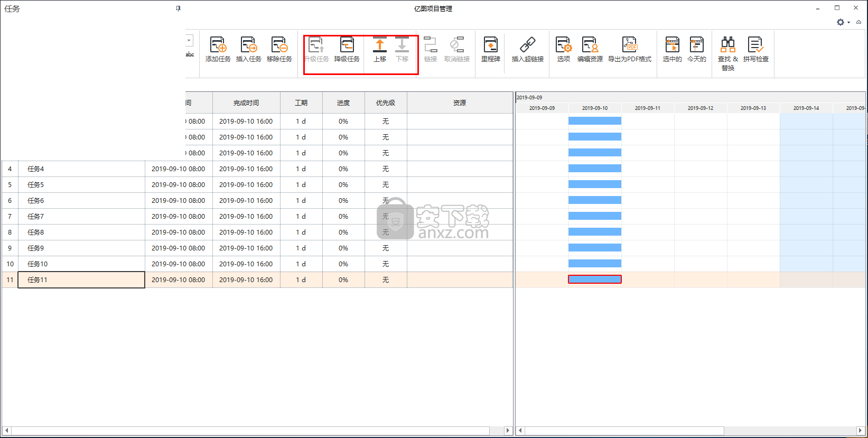Move task up with 上移

pyautogui.click(x=380, y=49)
